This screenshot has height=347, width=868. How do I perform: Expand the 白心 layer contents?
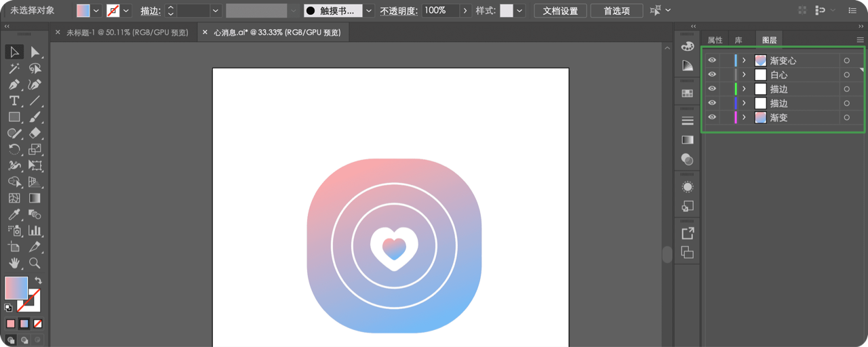click(744, 75)
